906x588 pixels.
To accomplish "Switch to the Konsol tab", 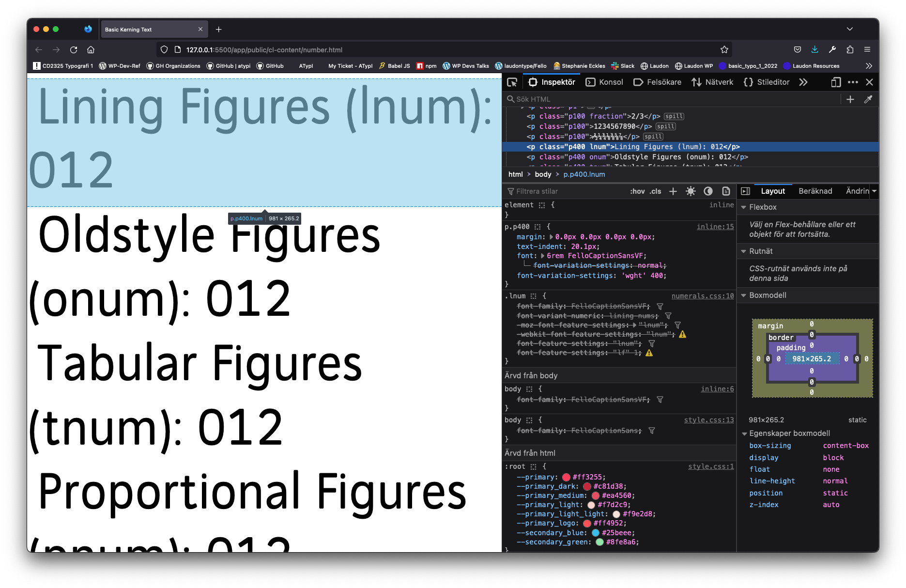I will [604, 82].
